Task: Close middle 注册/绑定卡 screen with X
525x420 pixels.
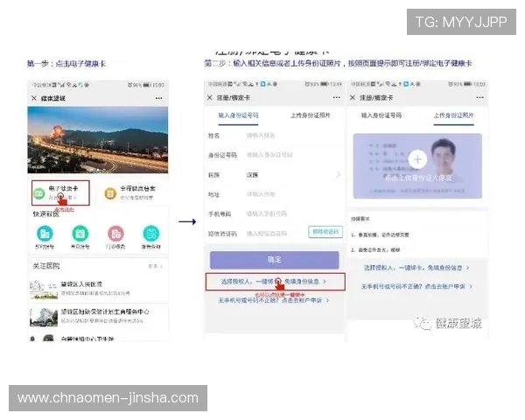Action: [x=210, y=97]
